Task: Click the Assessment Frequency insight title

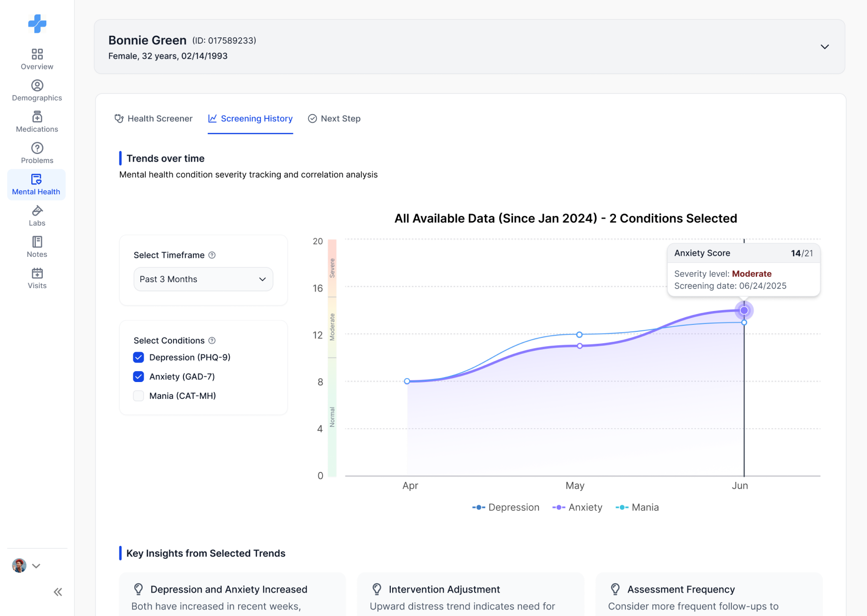Action: [681, 589]
